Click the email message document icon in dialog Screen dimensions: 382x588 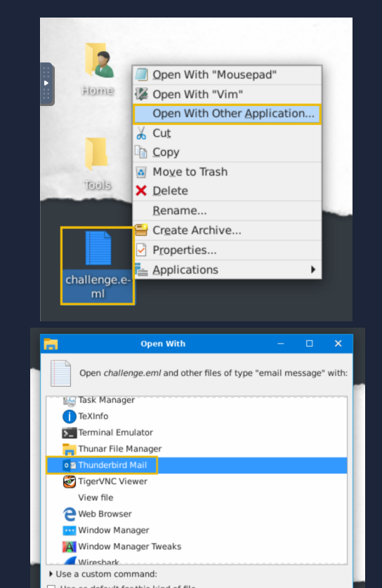click(x=61, y=373)
